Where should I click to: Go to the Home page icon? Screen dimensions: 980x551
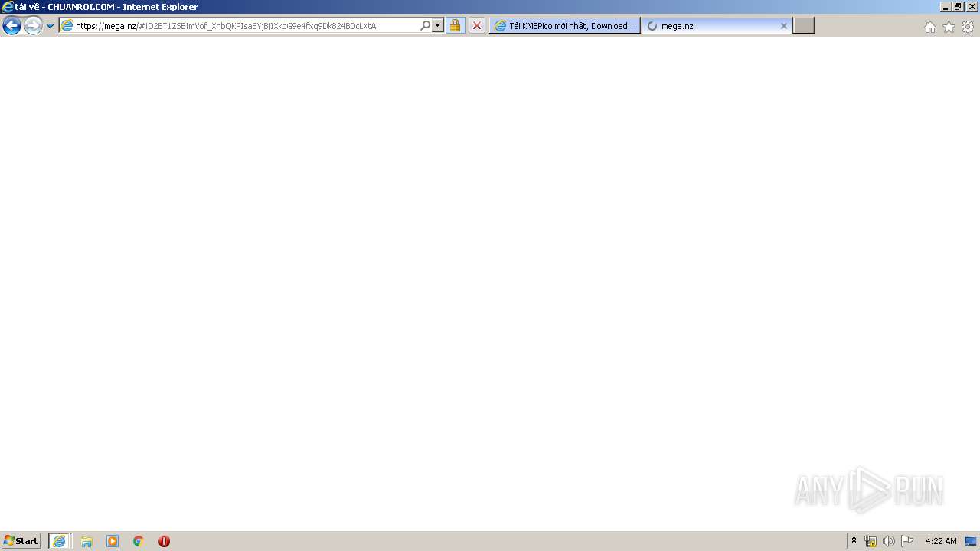929,27
